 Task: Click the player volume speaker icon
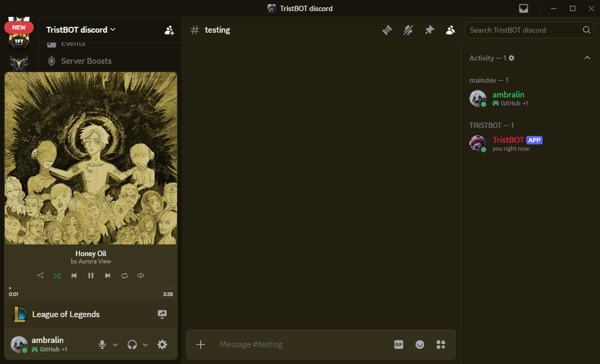(x=141, y=276)
